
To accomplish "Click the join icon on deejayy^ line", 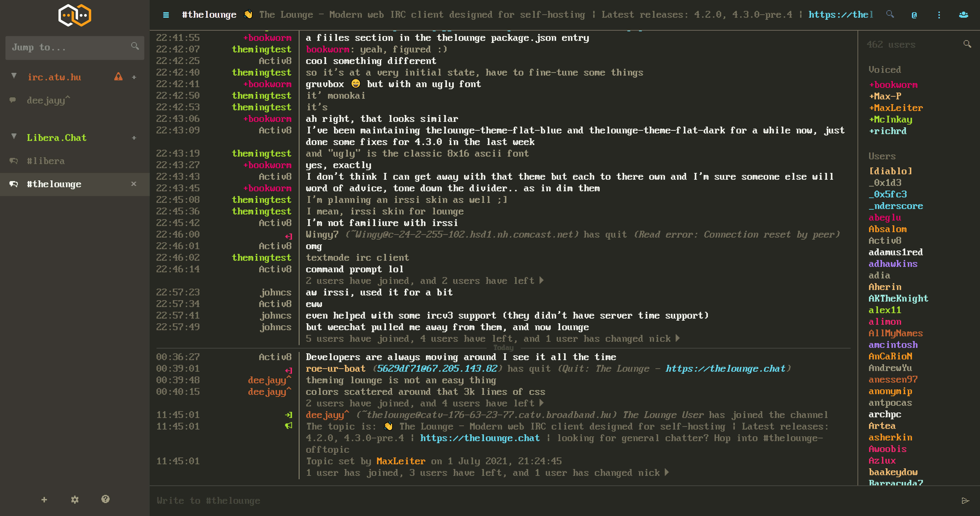I will [288, 415].
